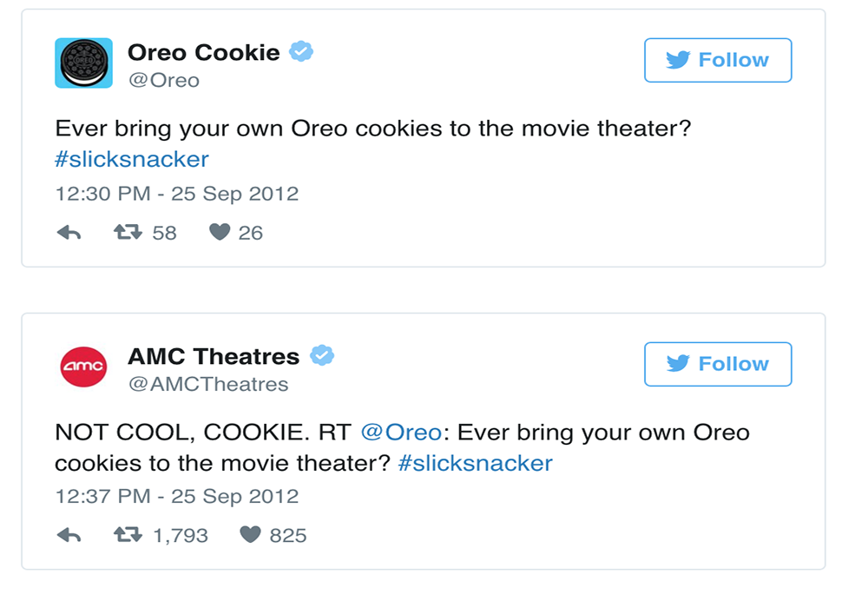Open #slicksnacker hashtag in Oreo's tweet

pos(132,160)
